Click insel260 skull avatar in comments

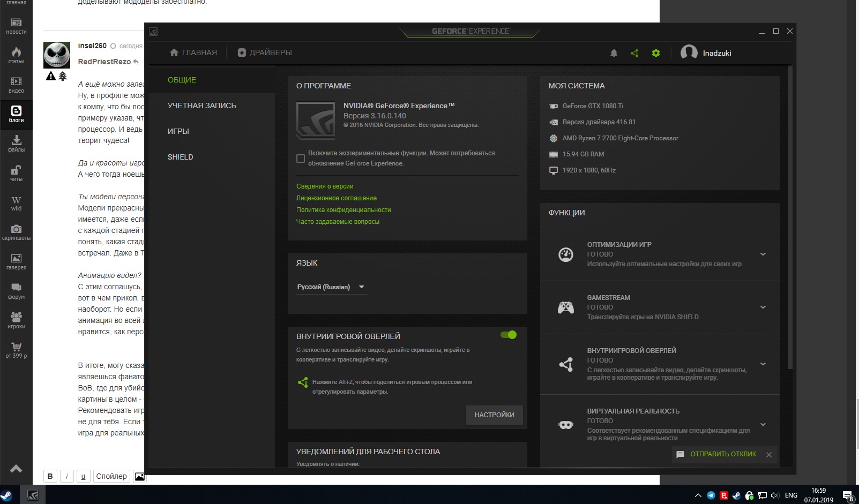click(57, 55)
